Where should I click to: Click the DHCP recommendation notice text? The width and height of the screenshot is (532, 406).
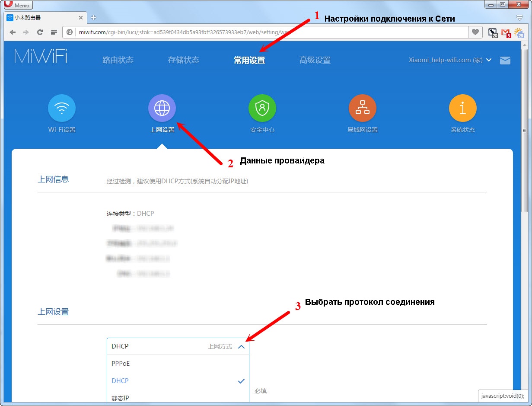[x=178, y=182]
